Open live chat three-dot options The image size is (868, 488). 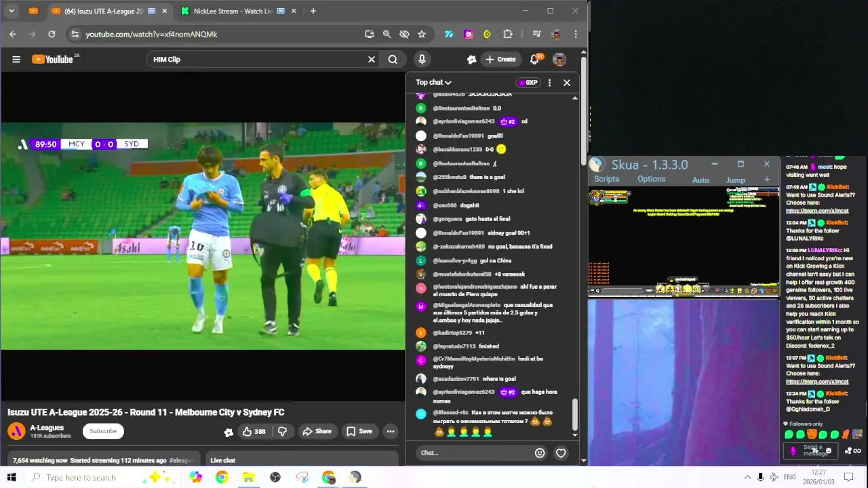coord(549,83)
